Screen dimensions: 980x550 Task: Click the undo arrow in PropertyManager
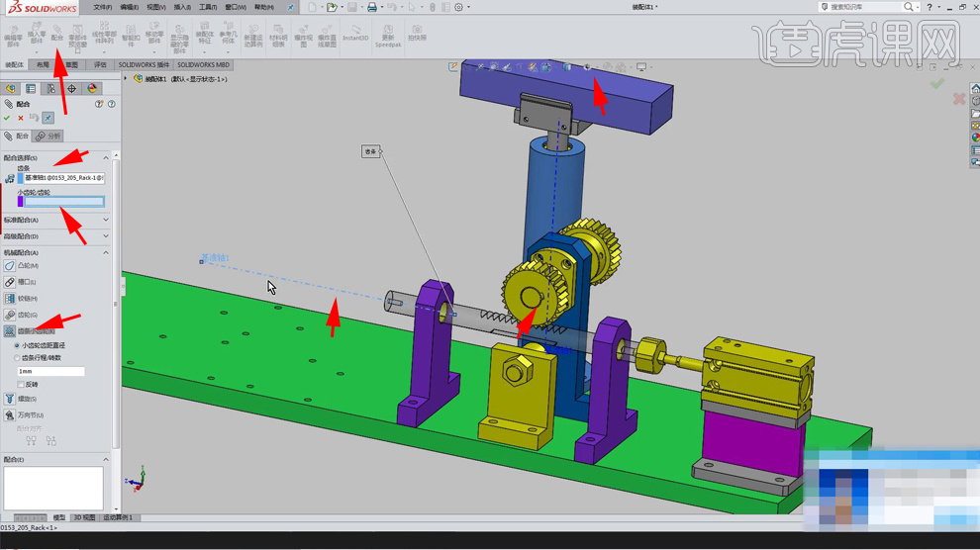coord(34,118)
